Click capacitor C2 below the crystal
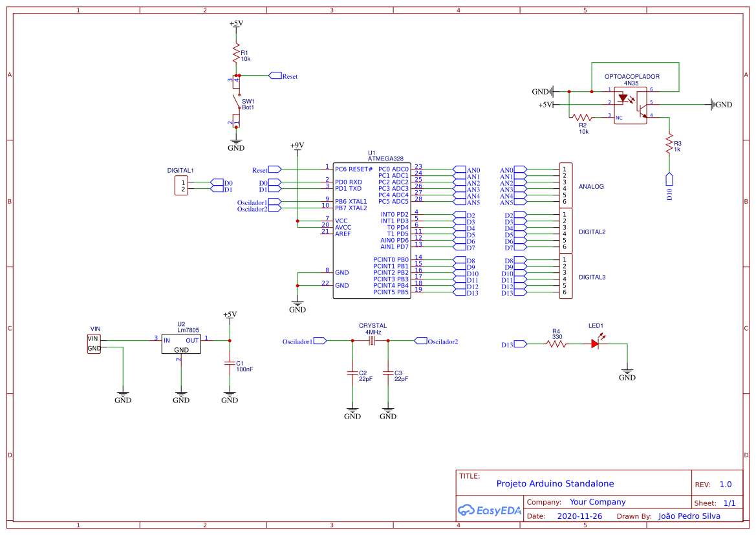Screen dimensions: 756x535 point(352,374)
